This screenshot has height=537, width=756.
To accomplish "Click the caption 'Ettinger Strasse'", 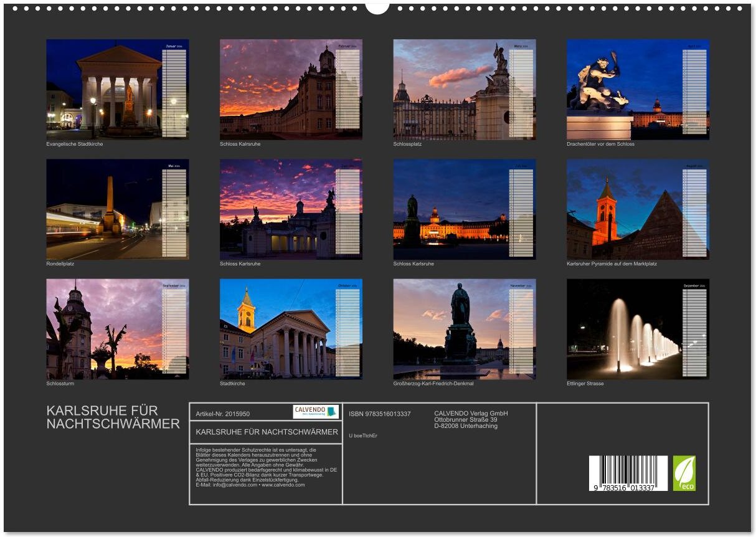I will [x=585, y=383].
